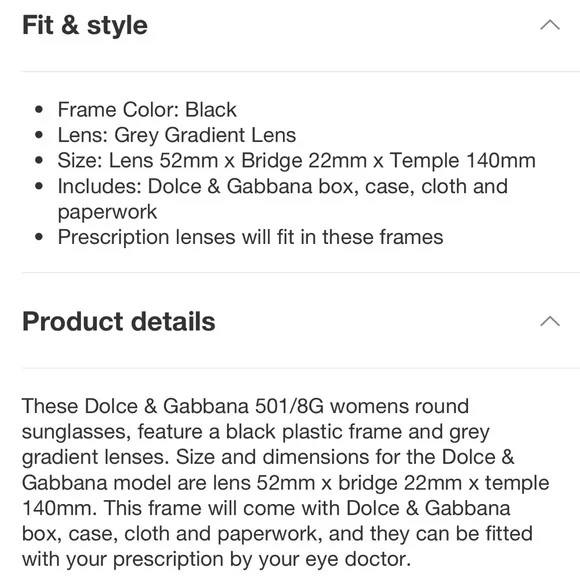
Task: Select the Lens: Grey Gradient Lens line
Action: [x=177, y=135]
